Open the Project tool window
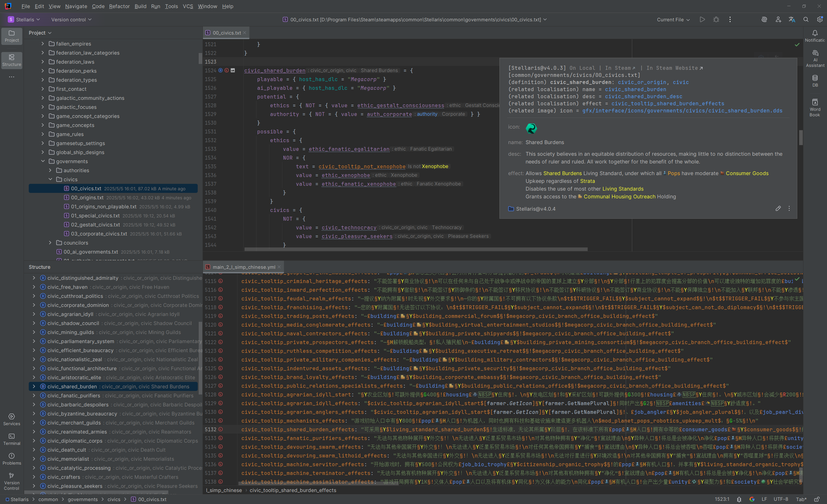Screen dimensions: 827x504 tap(12, 36)
